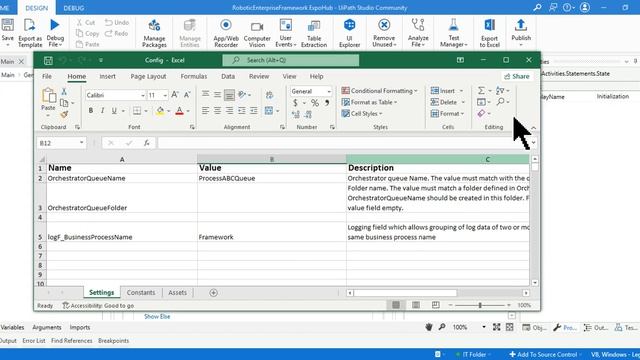Click Show Else link in UiPath workflow
The width and height of the screenshot is (640, 360).
157,316
